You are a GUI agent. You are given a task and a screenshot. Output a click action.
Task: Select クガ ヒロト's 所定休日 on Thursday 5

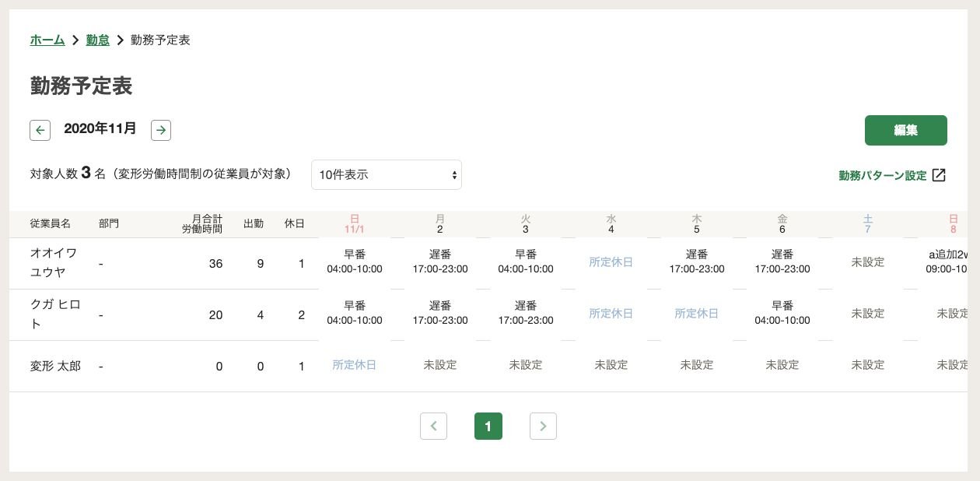697,314
